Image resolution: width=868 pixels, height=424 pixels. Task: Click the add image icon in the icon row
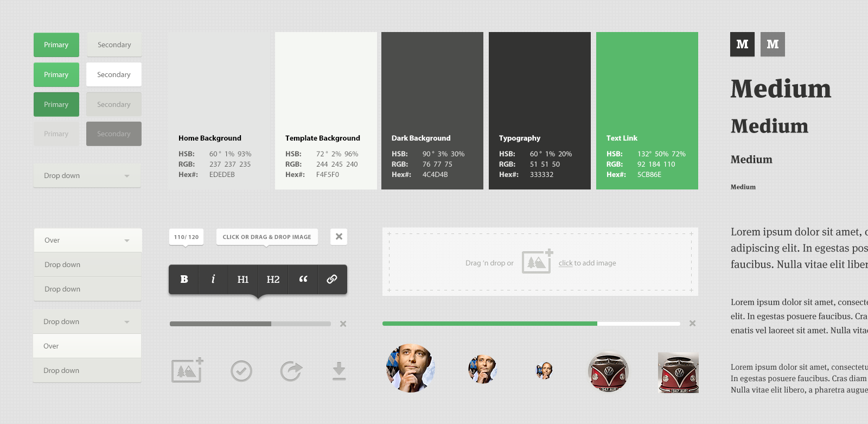(x=187, y=370)
